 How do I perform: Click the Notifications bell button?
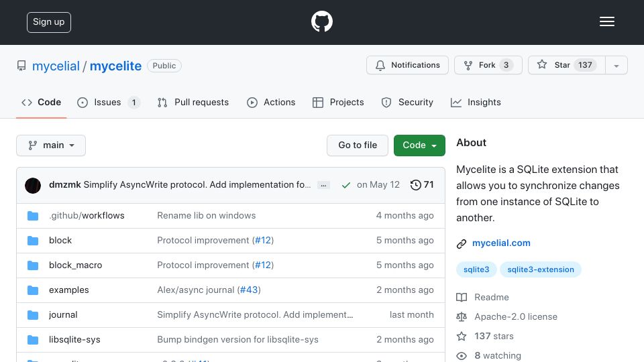(x=407, y=65)
